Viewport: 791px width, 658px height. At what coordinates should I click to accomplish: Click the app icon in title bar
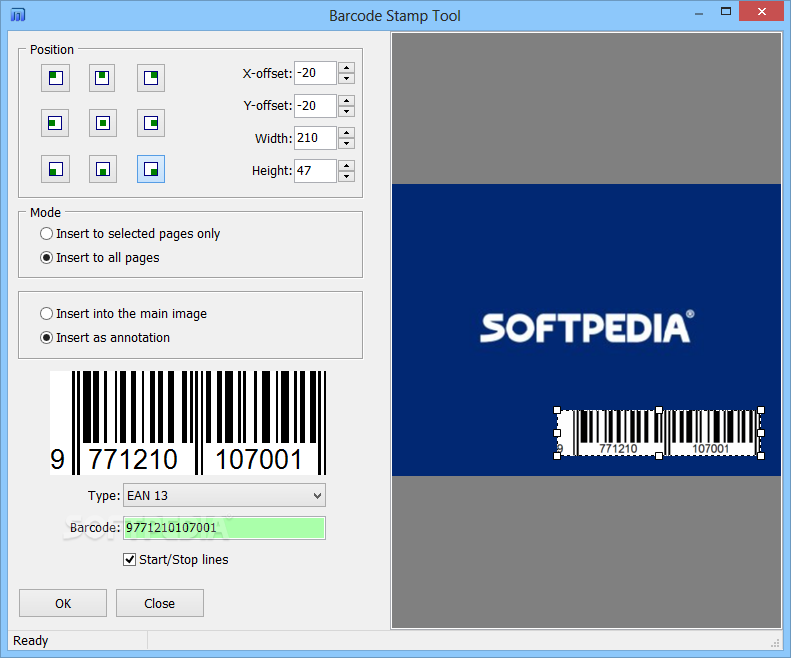click(x=18, y=15)
